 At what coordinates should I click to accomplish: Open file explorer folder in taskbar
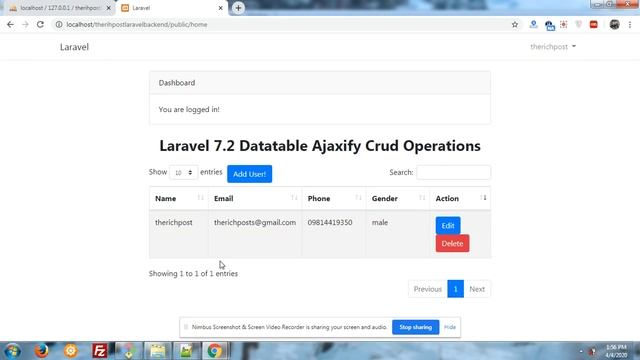pyautogui.click(x=157, y=351)
